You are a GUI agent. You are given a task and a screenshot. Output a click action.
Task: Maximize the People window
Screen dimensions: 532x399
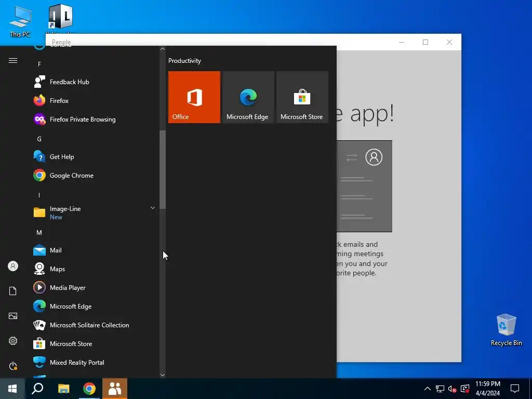click(x=425, y=42)
